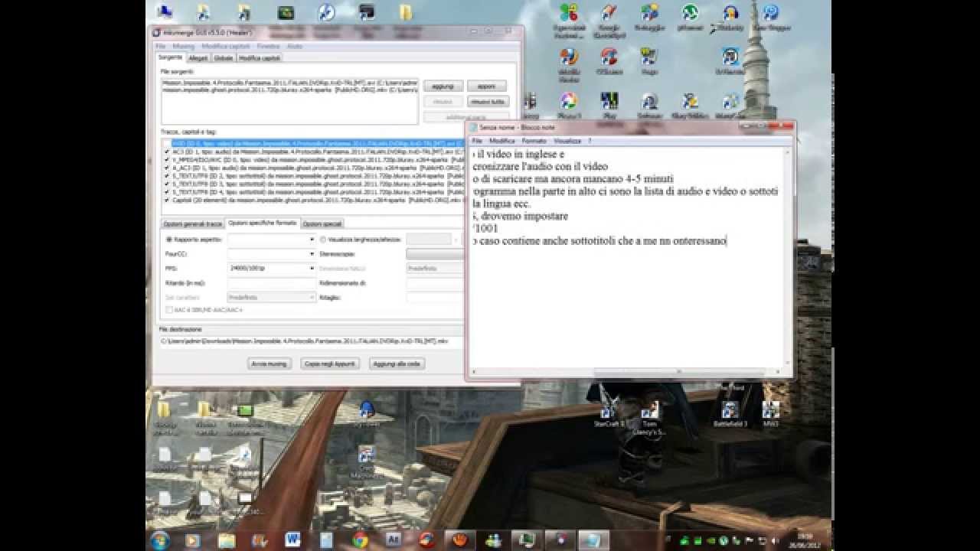Select Battlefield 3 desktop shortcut
Viewport: 980px width, 551px height.
point(730,414)
